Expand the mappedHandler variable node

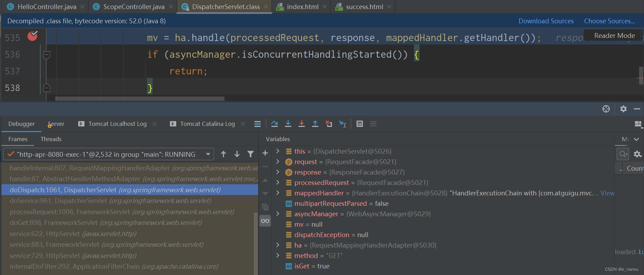coord(277,193)
